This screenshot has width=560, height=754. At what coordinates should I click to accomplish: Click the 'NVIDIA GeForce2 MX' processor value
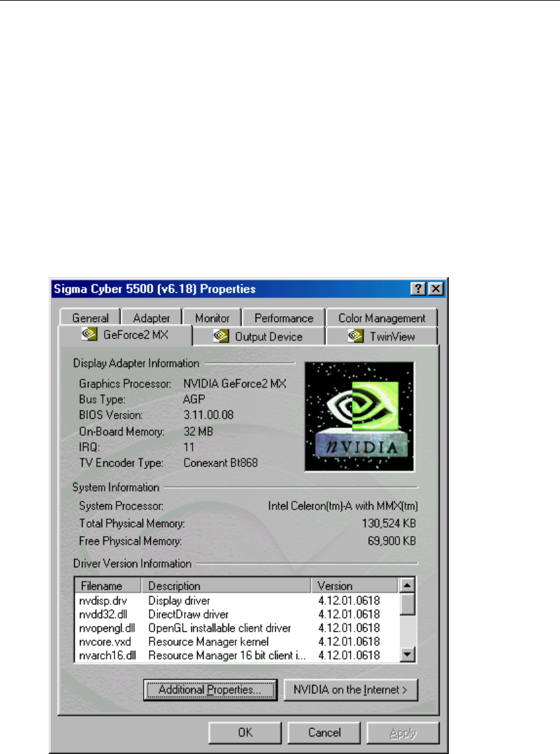point(235,383)
